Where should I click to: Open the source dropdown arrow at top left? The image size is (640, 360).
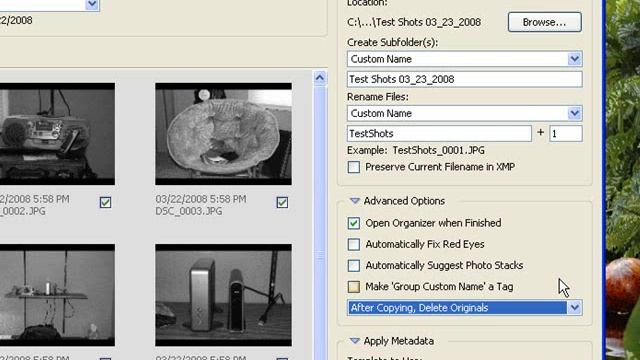click(92, 4)
